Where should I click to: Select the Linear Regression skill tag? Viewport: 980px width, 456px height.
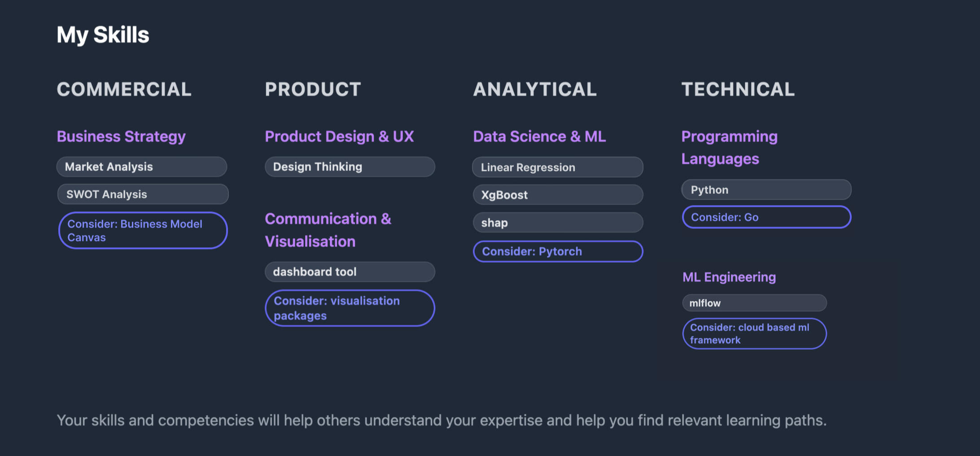(558, 167)
